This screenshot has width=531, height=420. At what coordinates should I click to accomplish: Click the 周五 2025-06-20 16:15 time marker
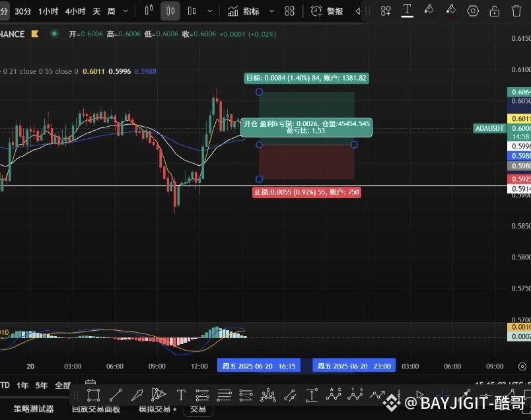[x=259, y=366]
